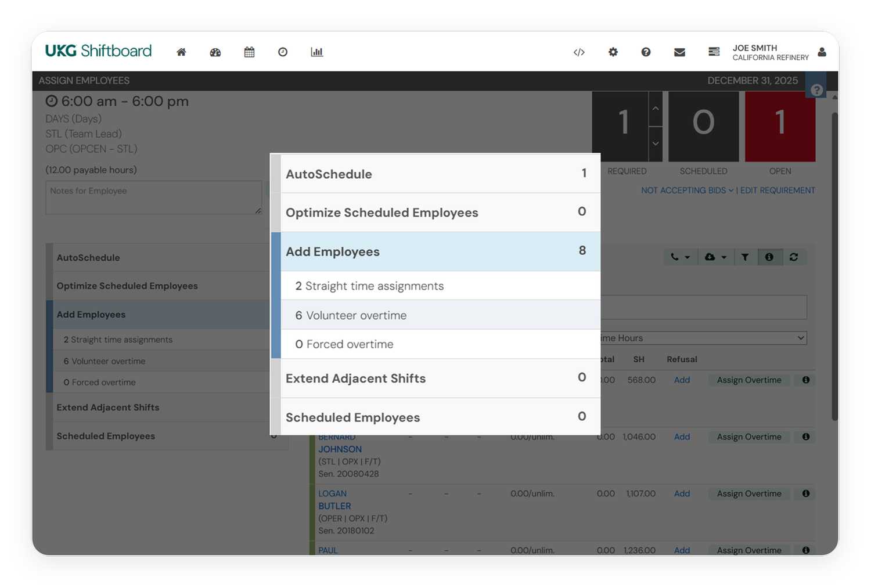Apply the funnel filter icon
871x588 pixels.
[x=745, y=257]
